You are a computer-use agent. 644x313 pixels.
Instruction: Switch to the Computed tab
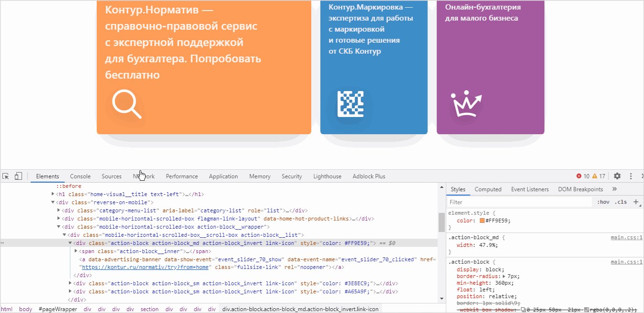(x=488, y=189)
